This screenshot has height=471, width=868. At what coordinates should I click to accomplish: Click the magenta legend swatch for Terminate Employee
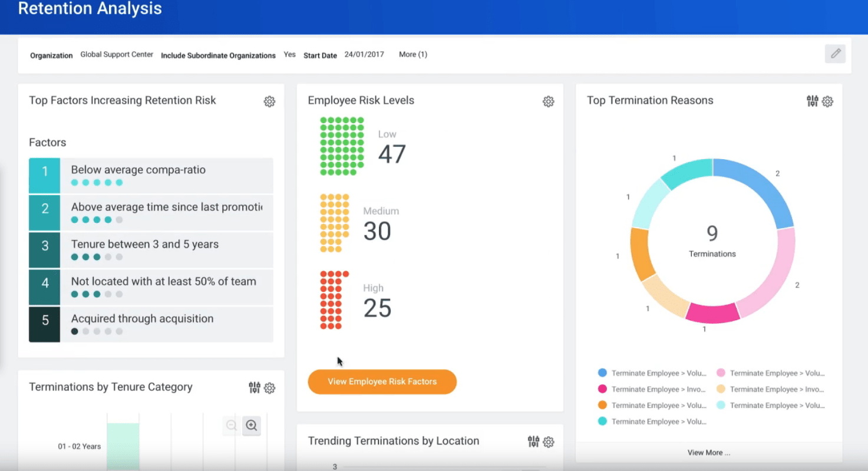[x=602, y=389]
